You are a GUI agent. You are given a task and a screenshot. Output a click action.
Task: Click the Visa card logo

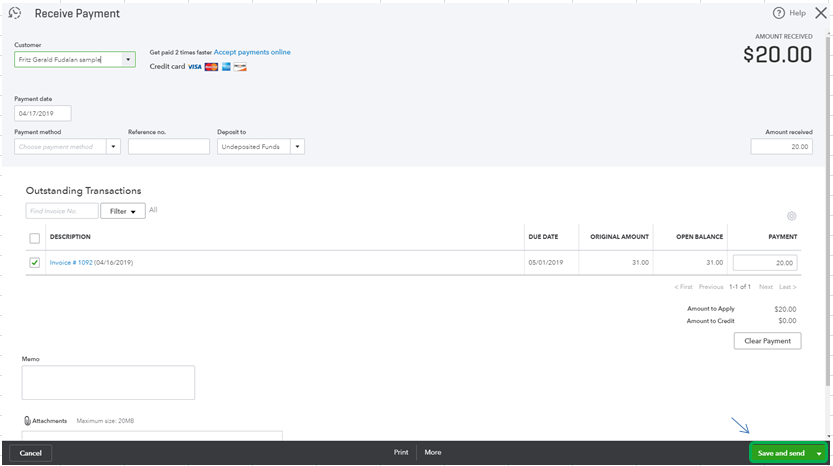click(195, 67)
